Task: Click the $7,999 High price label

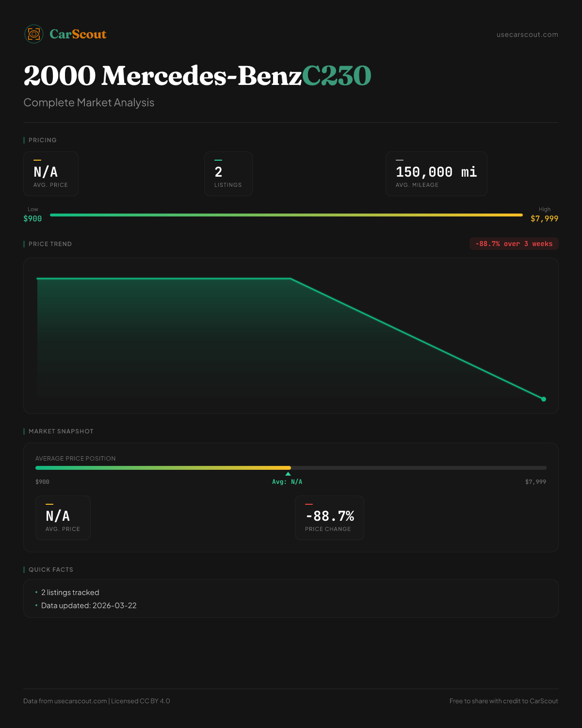Action: click(x=544, y=218)
